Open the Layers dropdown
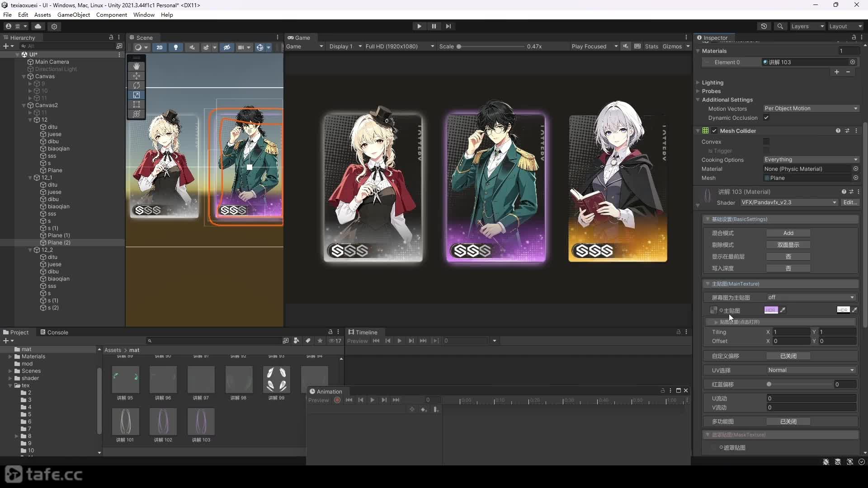 [807, 26]
